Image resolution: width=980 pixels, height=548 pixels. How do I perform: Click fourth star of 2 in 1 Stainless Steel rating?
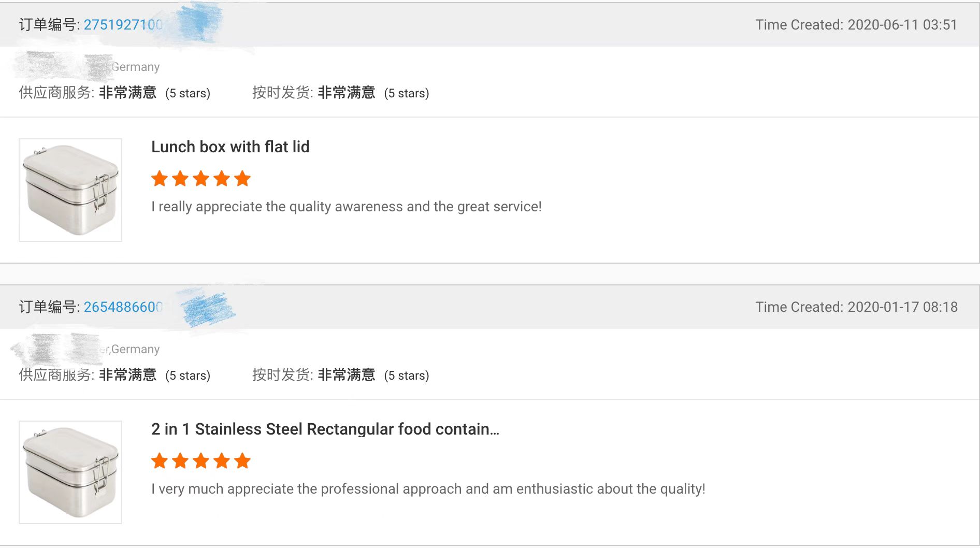[222, 461]
